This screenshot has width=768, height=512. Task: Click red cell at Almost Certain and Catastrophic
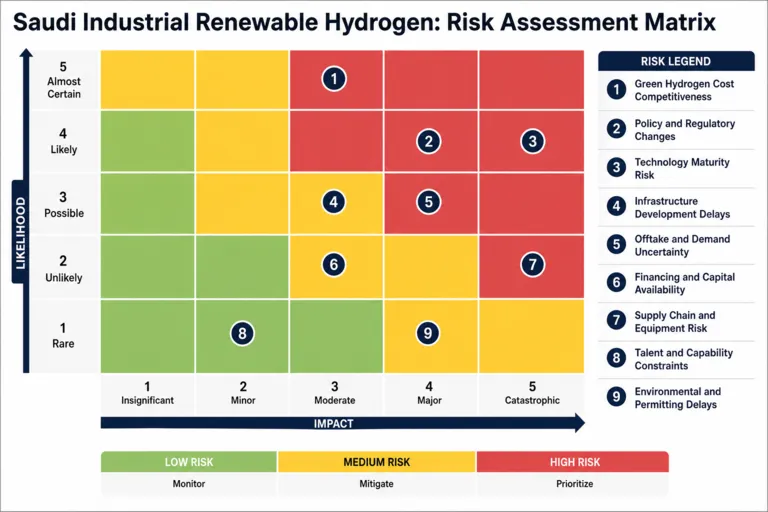coord(531,79)
